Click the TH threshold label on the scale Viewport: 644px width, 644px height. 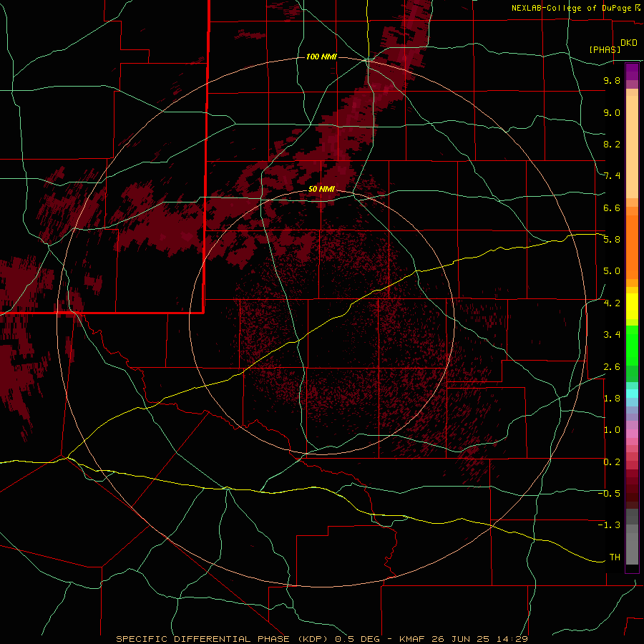pyautogui.click(x=615, y=557)
